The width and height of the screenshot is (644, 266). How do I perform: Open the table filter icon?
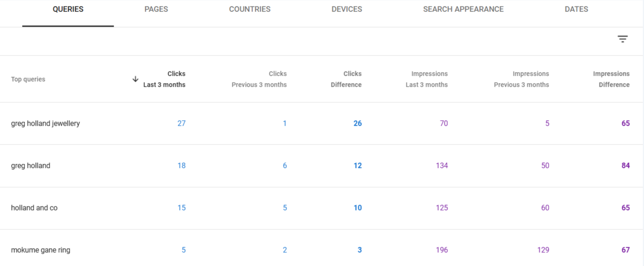click(x=622, y=39)
